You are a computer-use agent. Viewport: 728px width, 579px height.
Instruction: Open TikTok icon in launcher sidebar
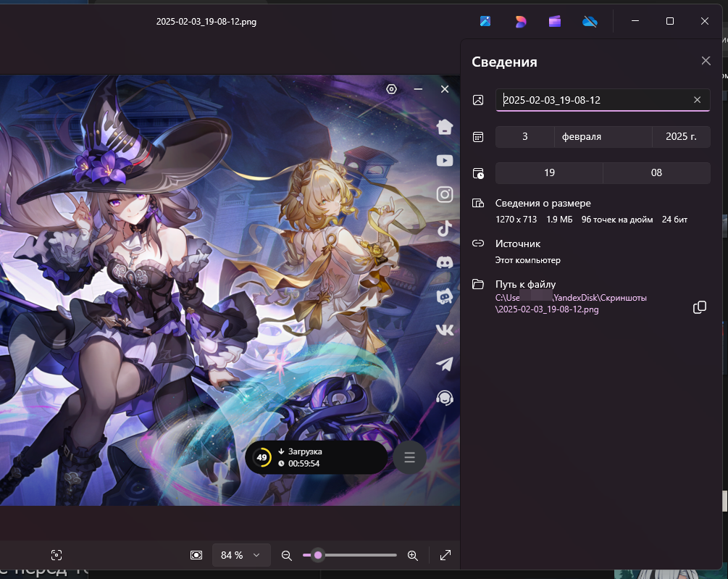point(444,228)
